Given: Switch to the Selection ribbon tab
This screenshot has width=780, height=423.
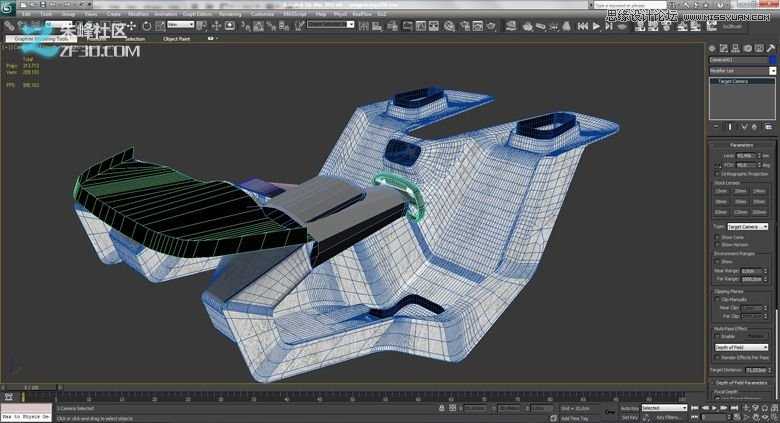Looking at the screenshot, I should (134, 38).
